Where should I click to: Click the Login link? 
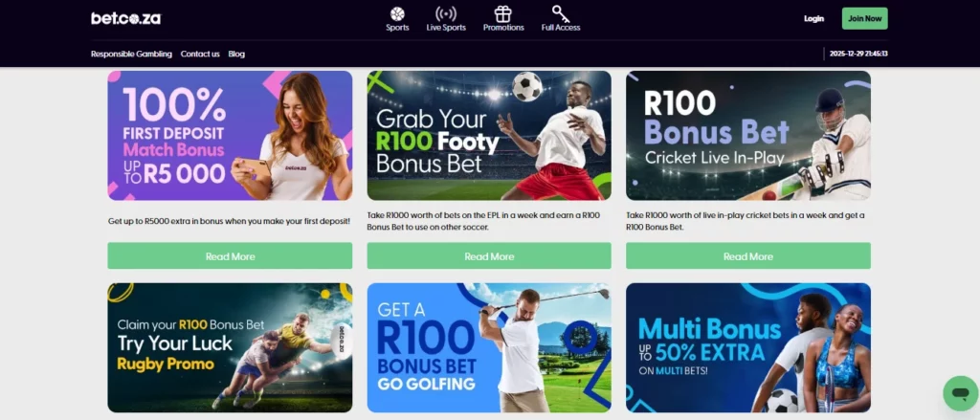[x=813, y=19]
